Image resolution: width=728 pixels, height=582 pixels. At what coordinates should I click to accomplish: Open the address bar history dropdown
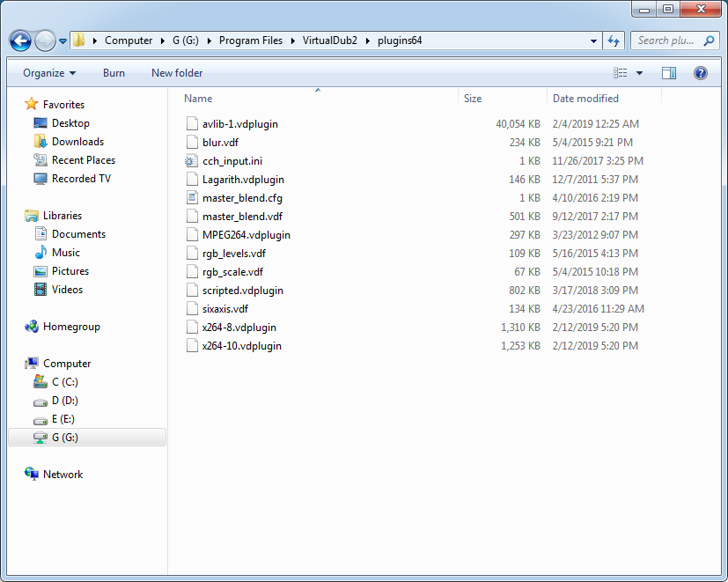coord(593,41)
